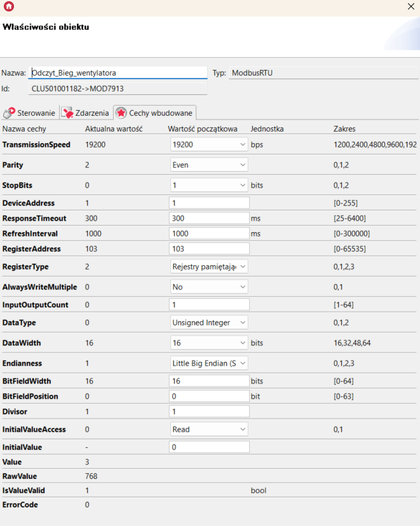Screen dimensions: 420x526
Task: Expand the TransmissionSpeed dropdown
Action: tap(208, 144)
